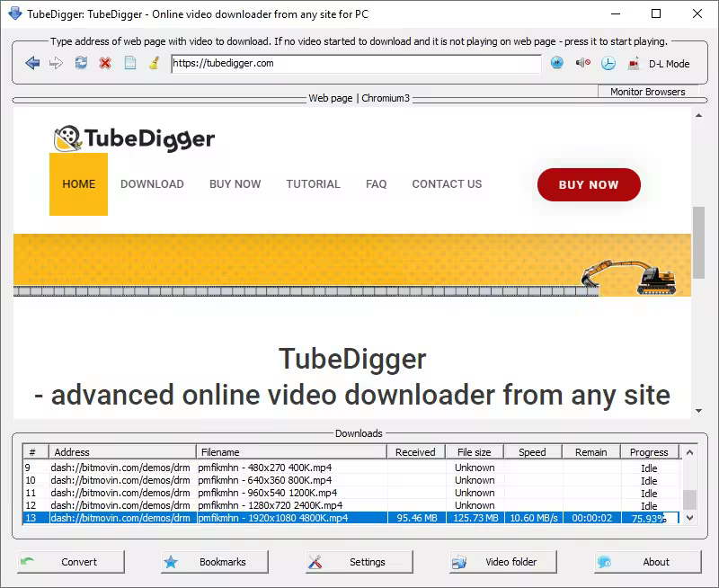This screenshot has height=588, width=719.
Task: Select download row 960x540 1200K.mp4
Action: pos(351,493)
